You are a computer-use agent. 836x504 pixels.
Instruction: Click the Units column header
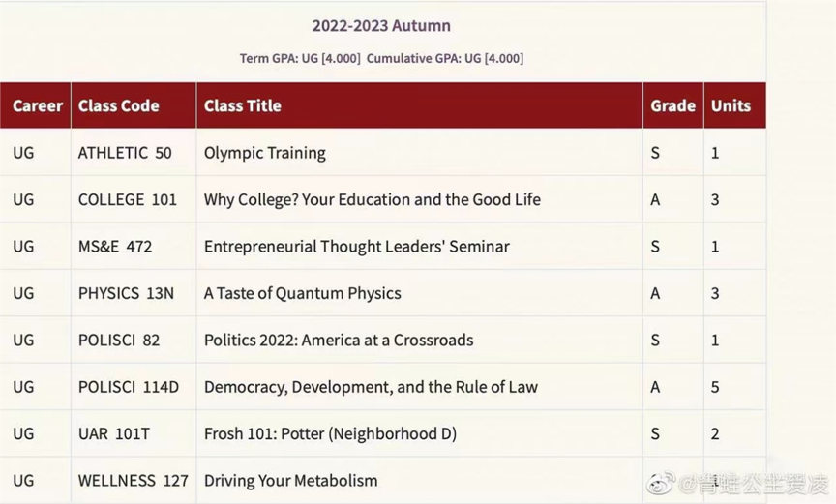point(731,105)
